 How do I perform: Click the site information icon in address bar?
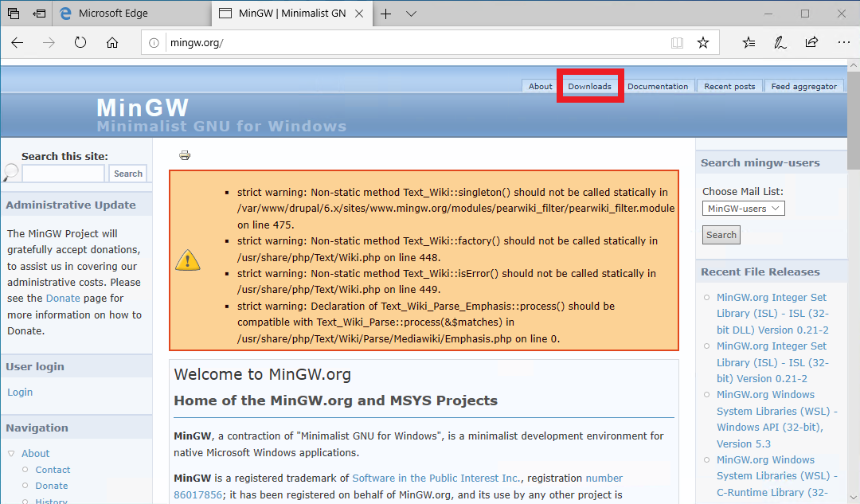[154, 43]
